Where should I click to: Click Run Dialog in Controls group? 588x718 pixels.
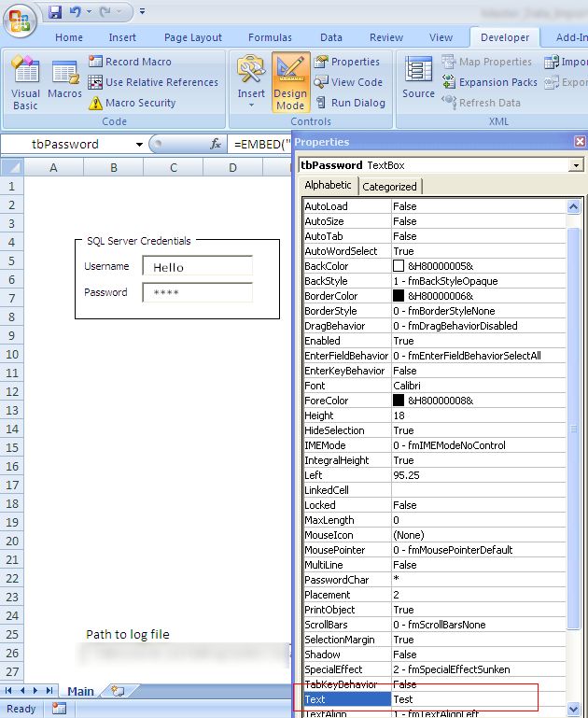coord(351,103)
